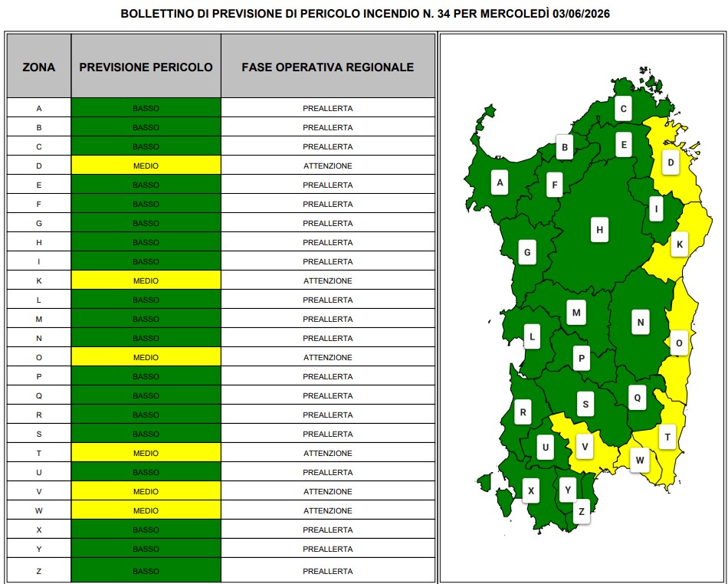Click the PREALLERTA cell in row S
The image size is (728, 584).
328,434
